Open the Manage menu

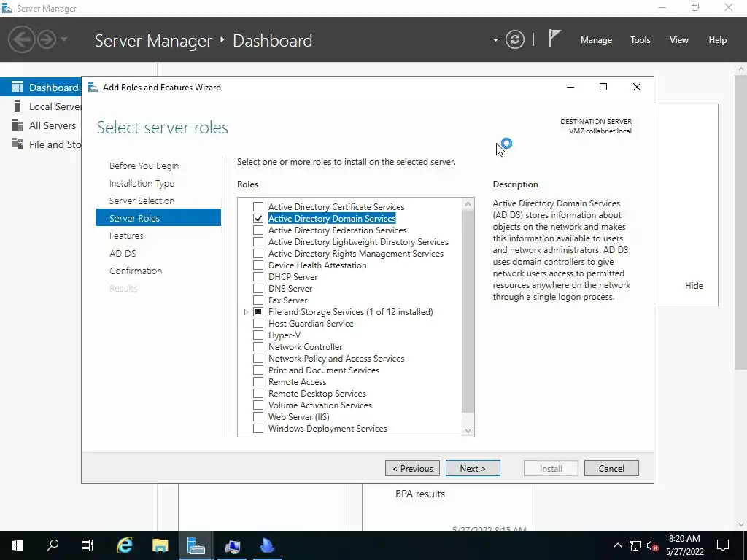coord(596,40)
